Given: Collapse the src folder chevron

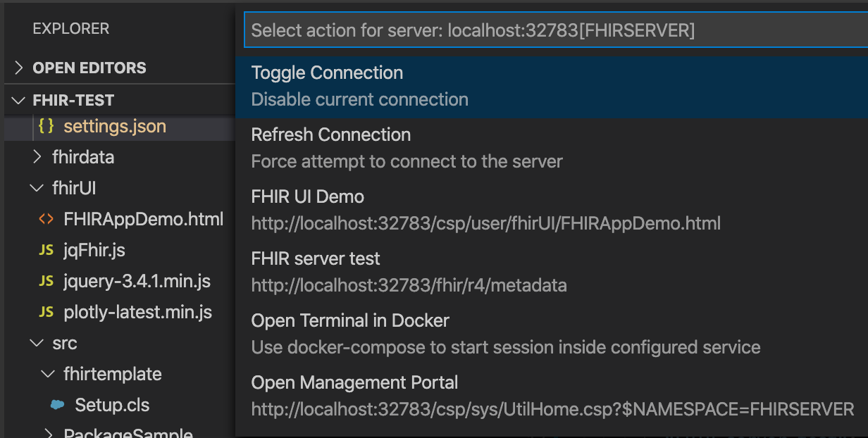Looking at the screenshot, I should coord(36,343).
